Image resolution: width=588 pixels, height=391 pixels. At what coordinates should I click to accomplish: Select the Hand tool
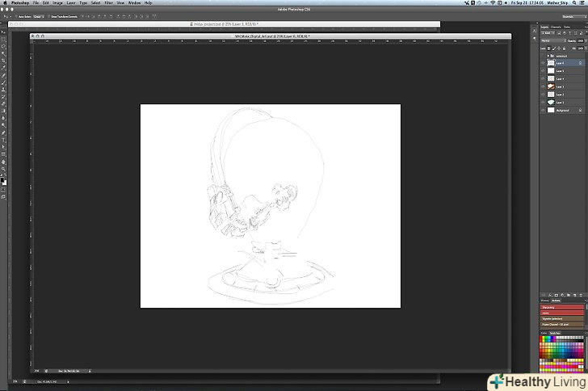(4, 162)
